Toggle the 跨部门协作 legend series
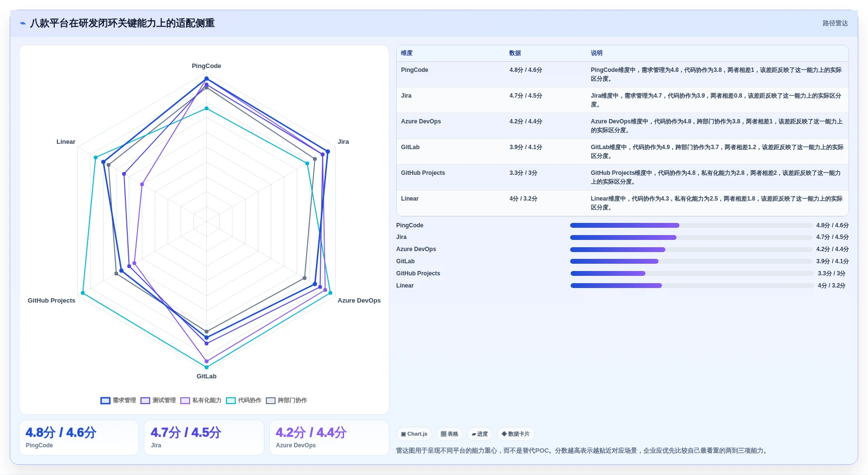The image size is (868, 475). [286, 401]
